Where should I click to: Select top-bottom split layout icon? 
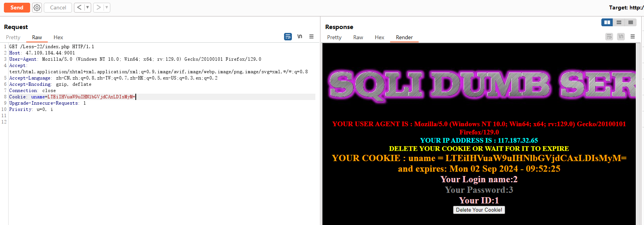coord(619,22)
